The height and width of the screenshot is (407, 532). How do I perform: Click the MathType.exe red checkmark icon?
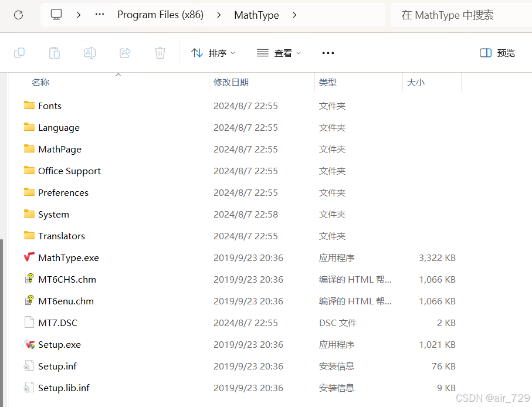(x=29, y=257)
